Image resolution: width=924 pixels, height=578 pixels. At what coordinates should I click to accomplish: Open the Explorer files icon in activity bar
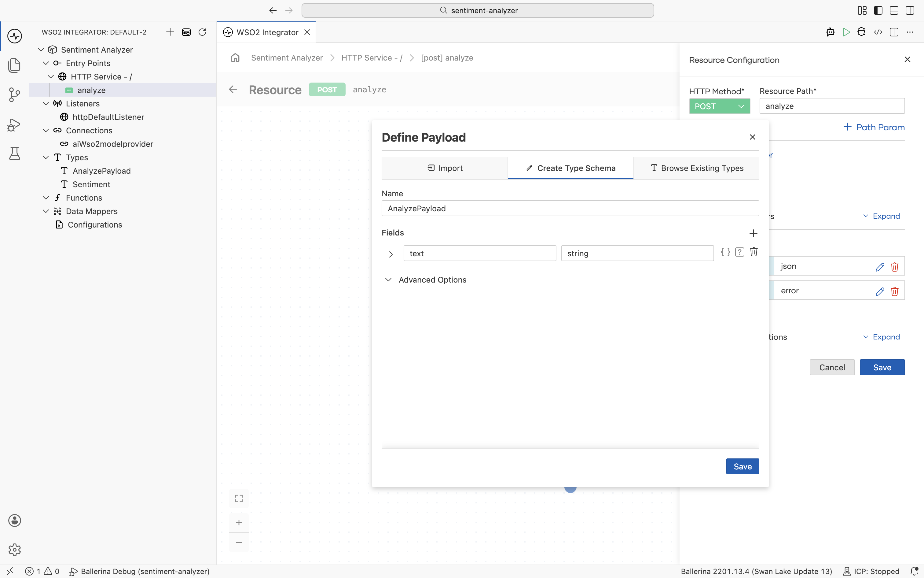[x=14, y=65]
